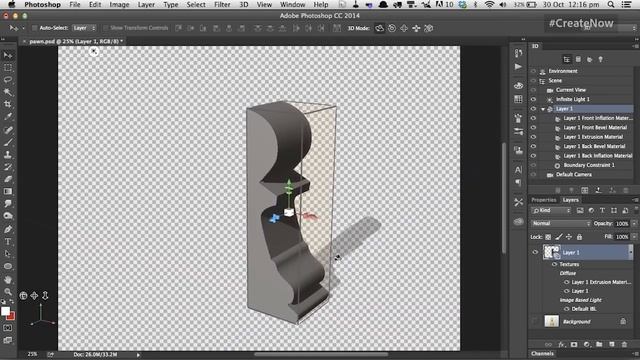Image resolution: width=640 pixels, height=360 pixels.
Task: Toggle visibility of Infinite Light 1
Action: point(533,99)
